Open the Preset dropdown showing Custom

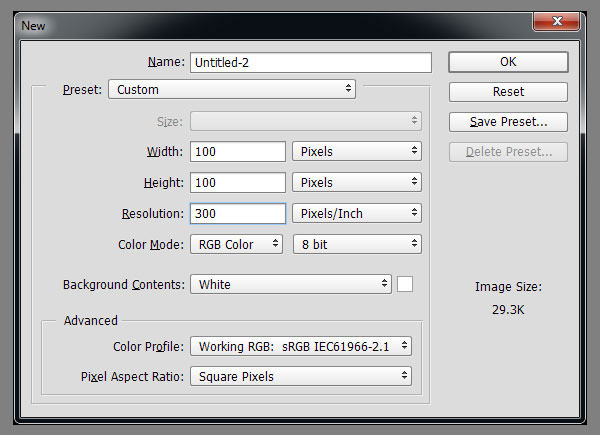(232, 89)
